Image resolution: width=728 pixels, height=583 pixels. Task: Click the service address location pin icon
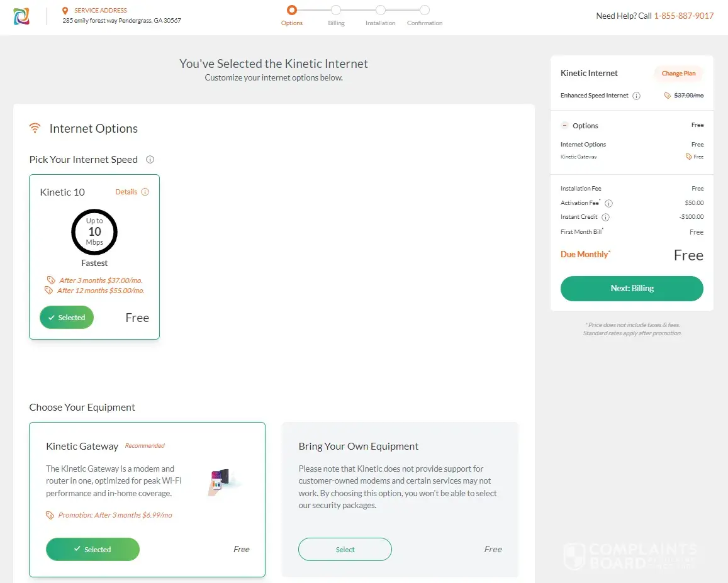[65, 11]
